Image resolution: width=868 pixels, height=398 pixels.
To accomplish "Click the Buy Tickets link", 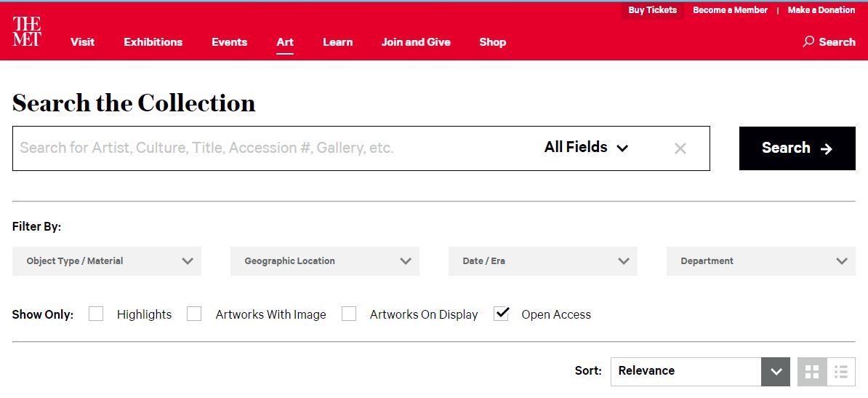I will (x=652, y=10).
